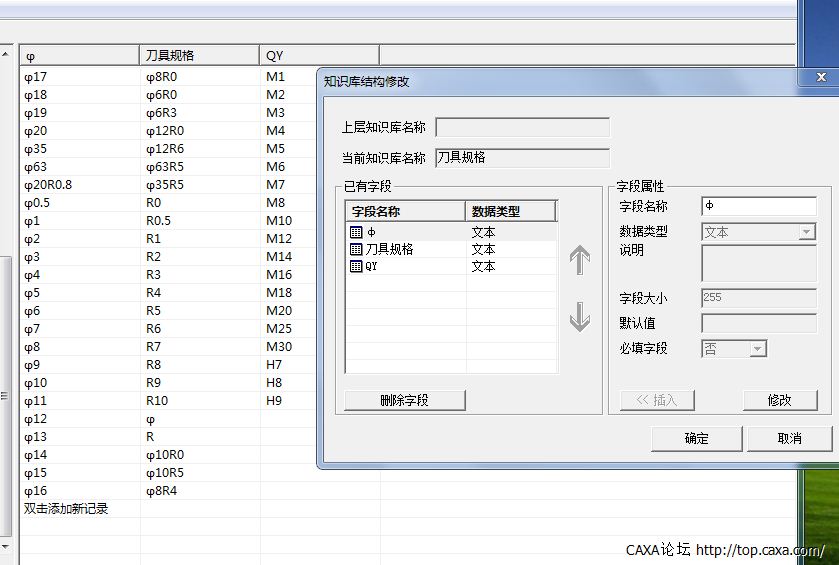The width and height of the screenshot is (839, 565).
Task: Move the selected field up with the up arrow
Action: pyautogui.click(x=580, y=261)
